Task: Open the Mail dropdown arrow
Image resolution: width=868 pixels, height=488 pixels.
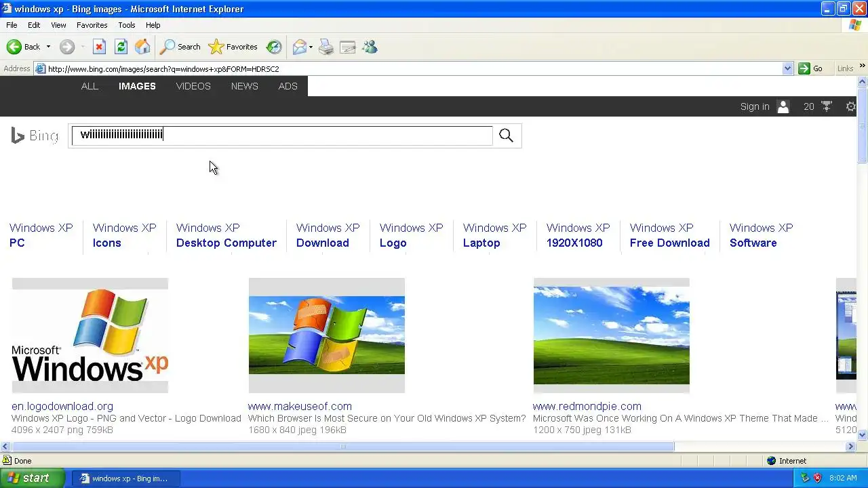Action: pos(311,47)
